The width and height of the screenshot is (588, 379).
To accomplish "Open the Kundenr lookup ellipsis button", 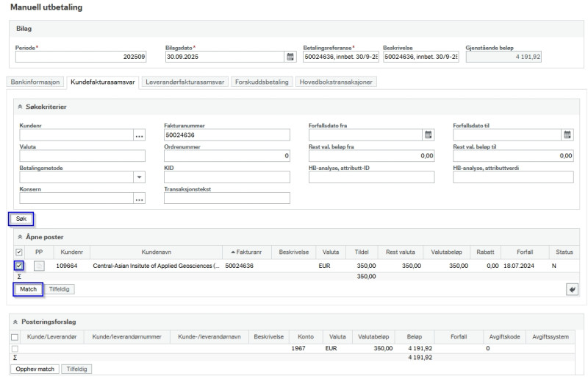I will [x=140, y=135].
